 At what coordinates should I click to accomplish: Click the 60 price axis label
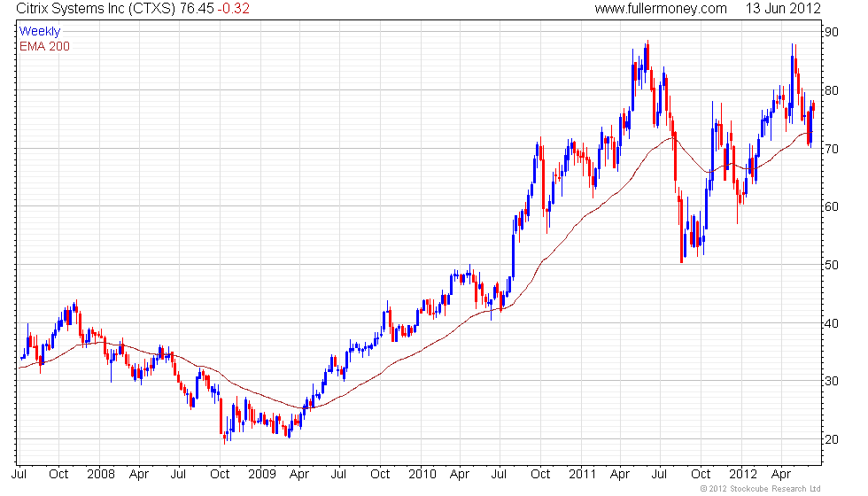tap(832, 206)
